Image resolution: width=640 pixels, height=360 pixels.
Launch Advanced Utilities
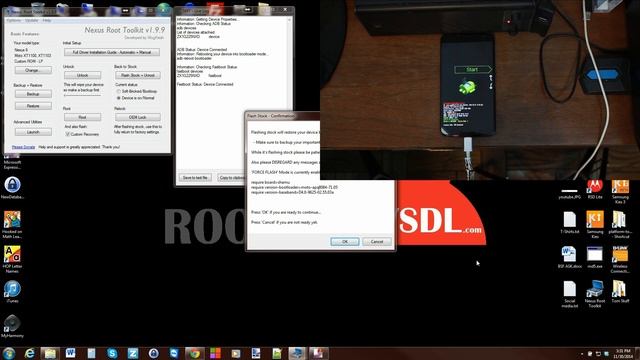[x=33, y=132]
